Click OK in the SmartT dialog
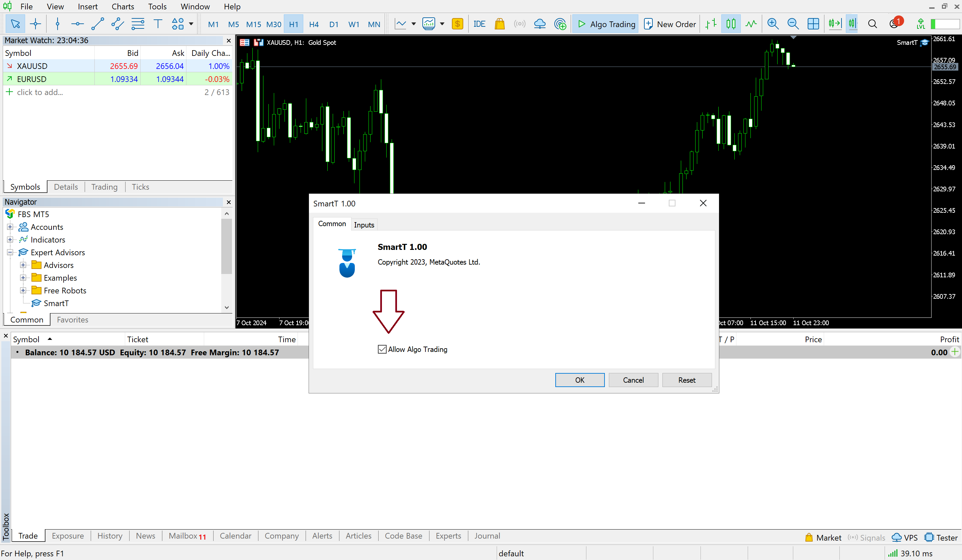This screenshot has width=962, height=560. tap(579, 380)
